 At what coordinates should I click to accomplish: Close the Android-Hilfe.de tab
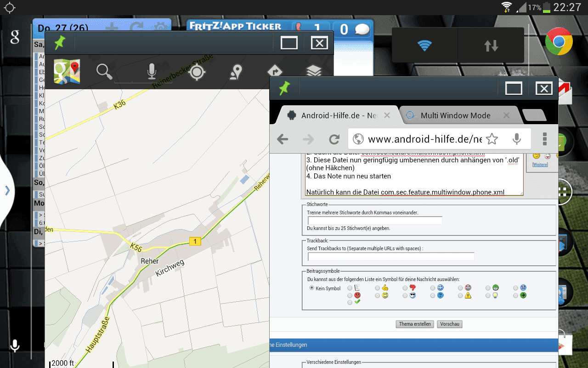click(387, 115)
